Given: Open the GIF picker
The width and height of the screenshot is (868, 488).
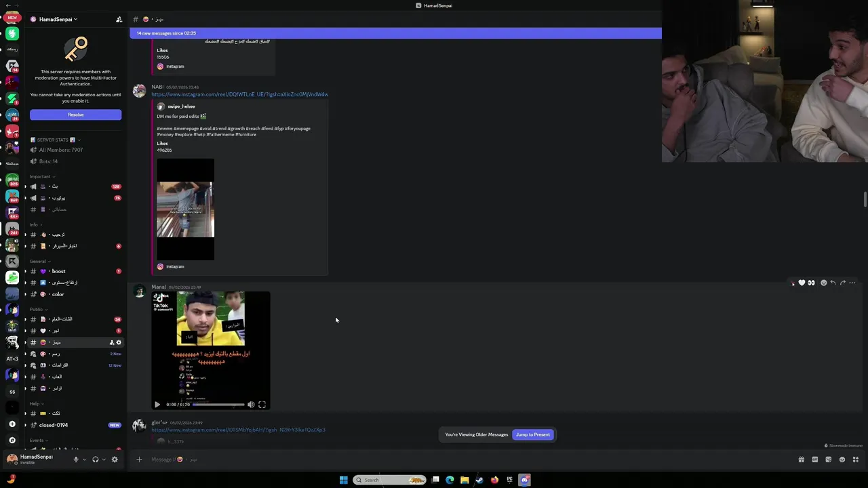Looking at the screenshot, I should pyautogui.click(x=814, y=460).
